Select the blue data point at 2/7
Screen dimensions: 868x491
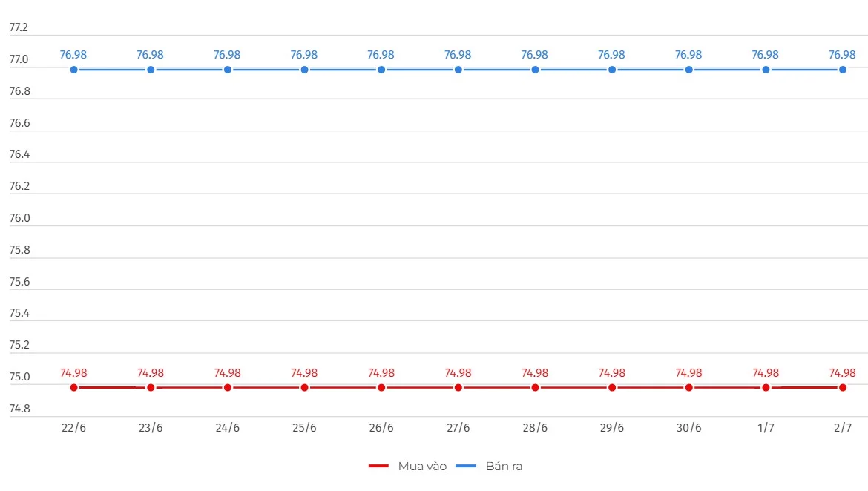coord(843,70)
